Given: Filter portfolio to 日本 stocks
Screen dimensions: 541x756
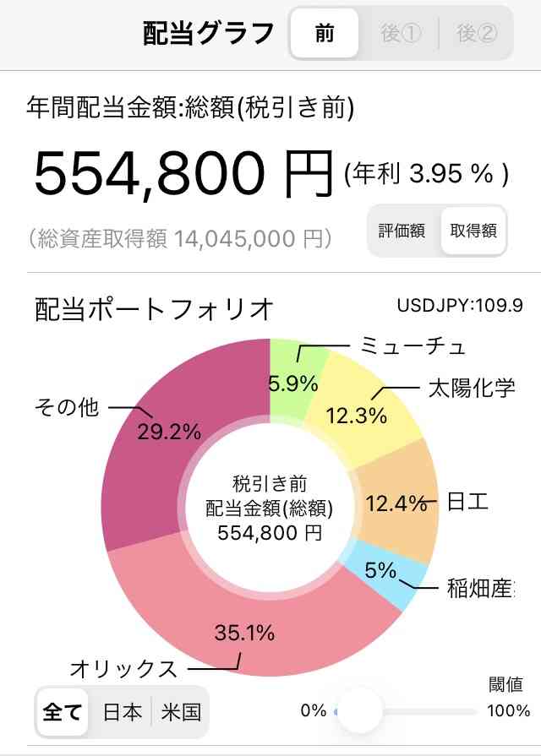Looking at the screenshot, I should click(122, 712).
